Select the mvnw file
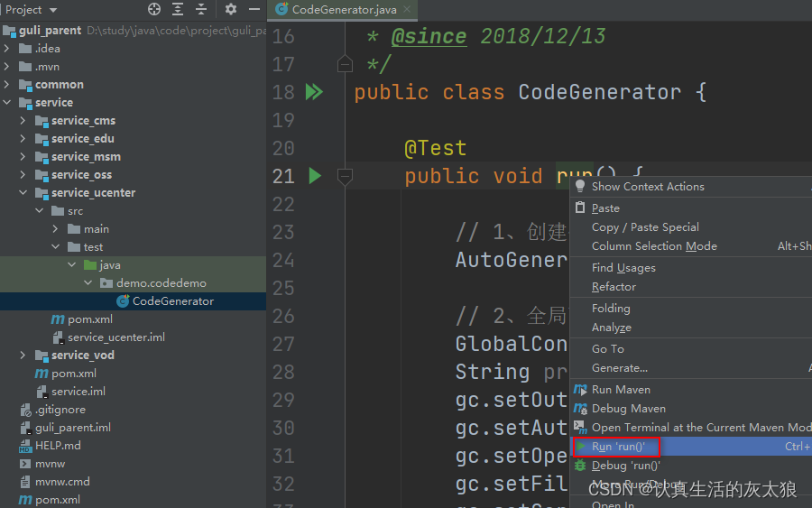The height and width of the screenshot is (508, 812). pos(42,464)
